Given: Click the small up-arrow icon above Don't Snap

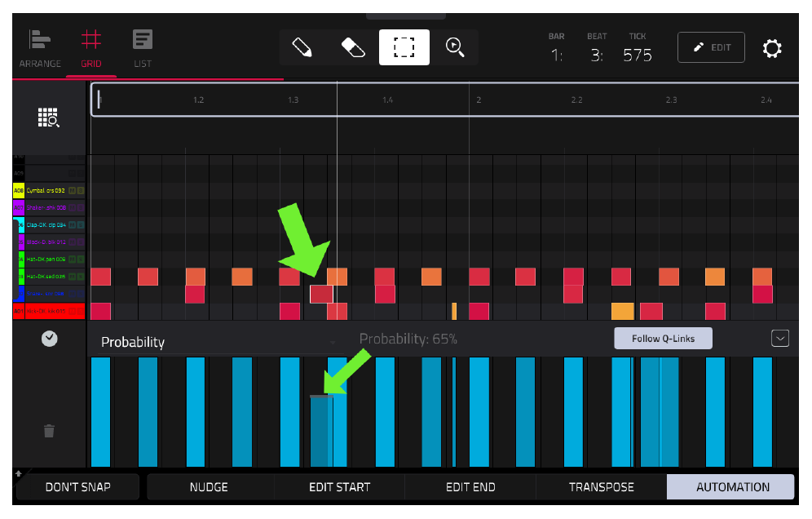Looking at the screenshot, I should (19, 473).
